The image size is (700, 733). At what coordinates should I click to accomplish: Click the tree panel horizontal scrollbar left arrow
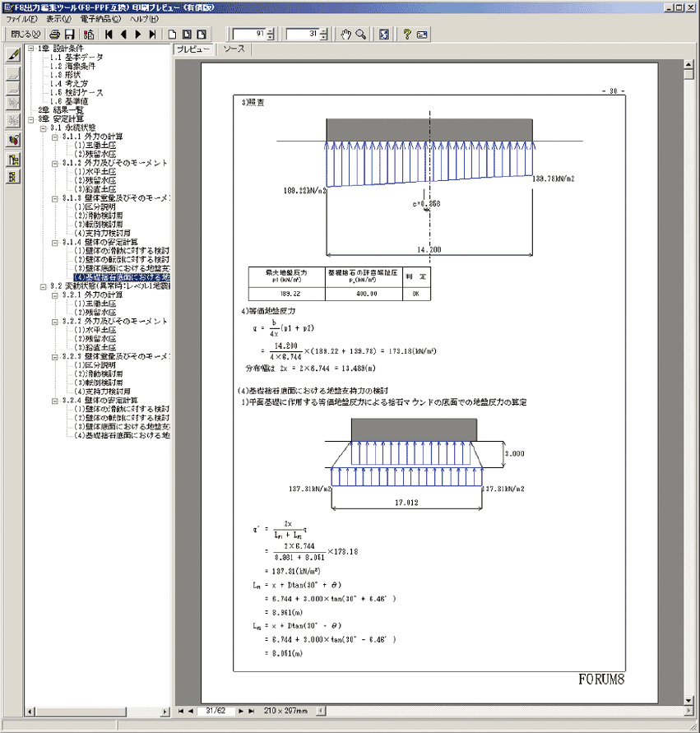tap(30, 712)
